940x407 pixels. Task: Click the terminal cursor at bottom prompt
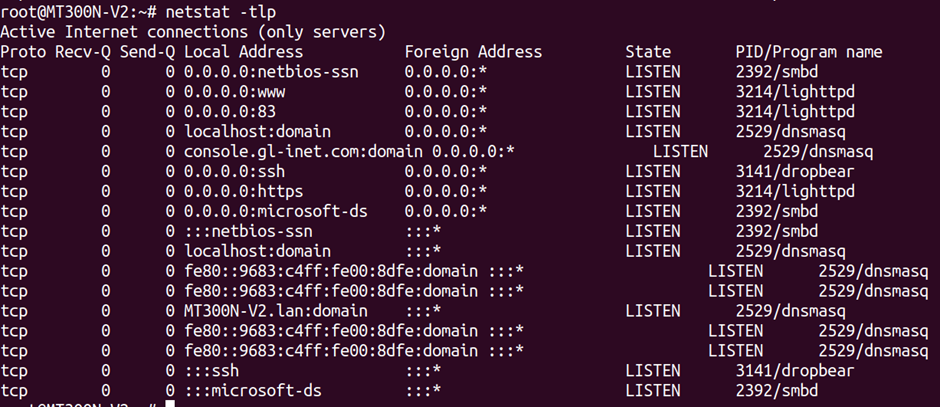pyautogui.click(x=170, y=404)
